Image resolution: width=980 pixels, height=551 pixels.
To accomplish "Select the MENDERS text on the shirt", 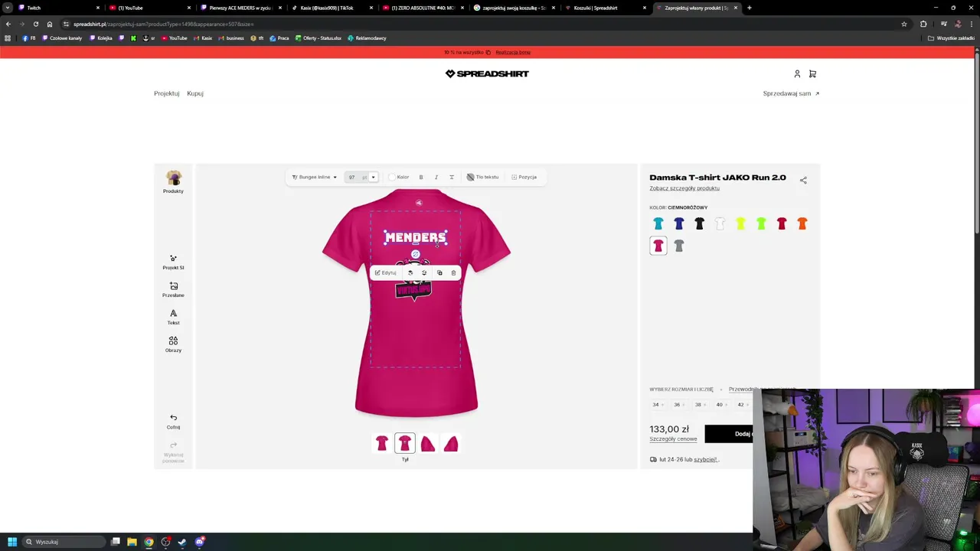I will click(x=415, y=237).
